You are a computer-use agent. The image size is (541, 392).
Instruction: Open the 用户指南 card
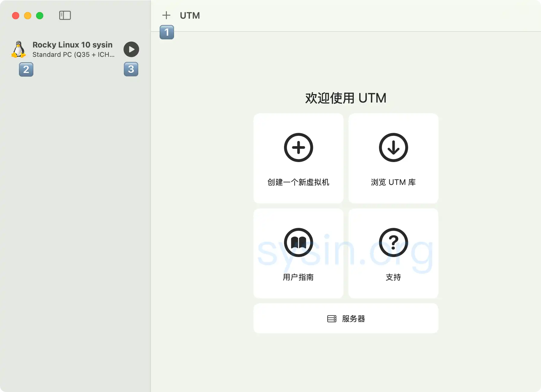[x=298, y=253]
